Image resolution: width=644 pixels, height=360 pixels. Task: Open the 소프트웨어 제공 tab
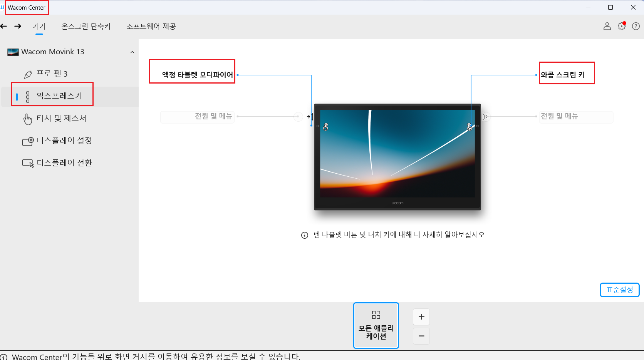151,26
